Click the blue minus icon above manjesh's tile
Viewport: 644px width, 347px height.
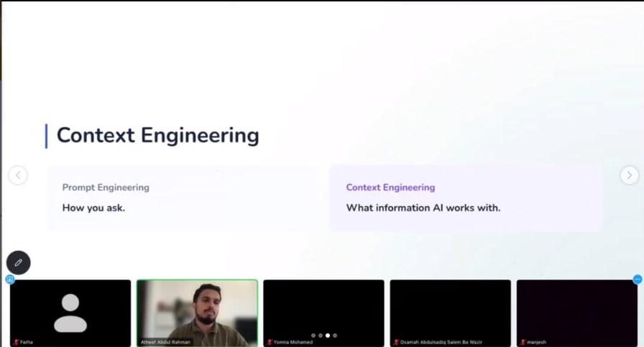(638, 279)
